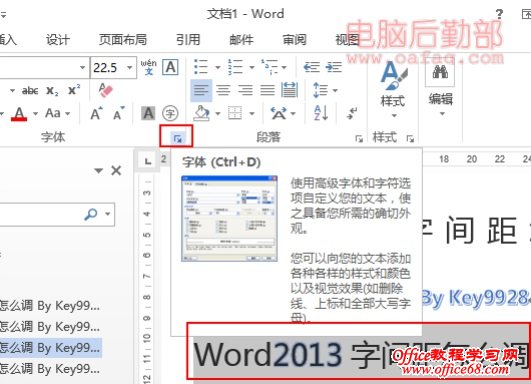Apply character border icon
531x384 pixels.
(x=170, y=67)
